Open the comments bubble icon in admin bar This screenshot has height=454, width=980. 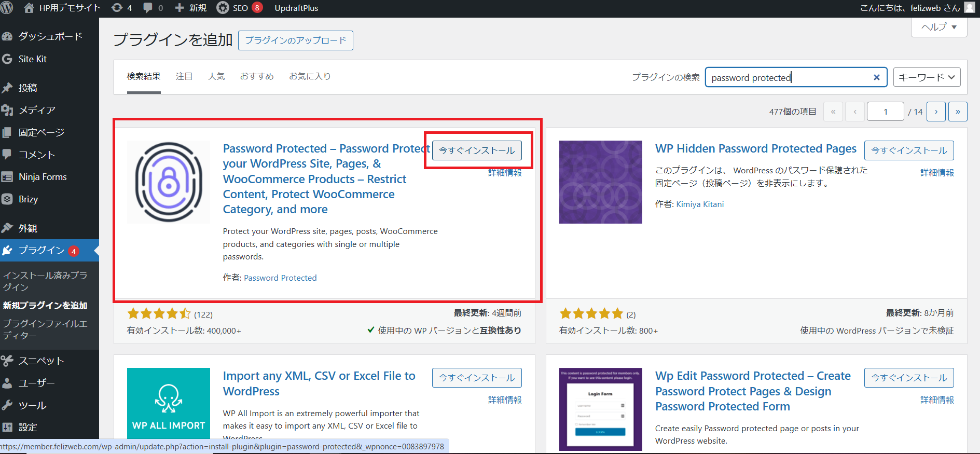148,8
